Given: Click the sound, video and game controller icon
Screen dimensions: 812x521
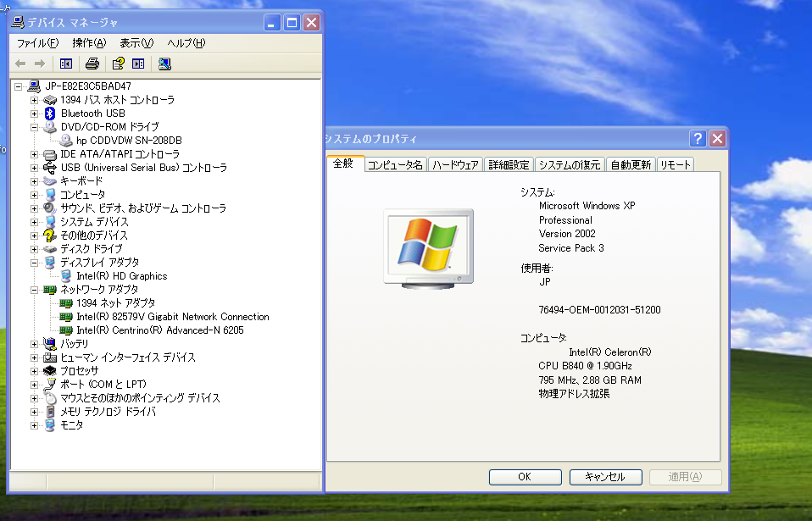Looking at the screenshot, I should pos(50,208).
